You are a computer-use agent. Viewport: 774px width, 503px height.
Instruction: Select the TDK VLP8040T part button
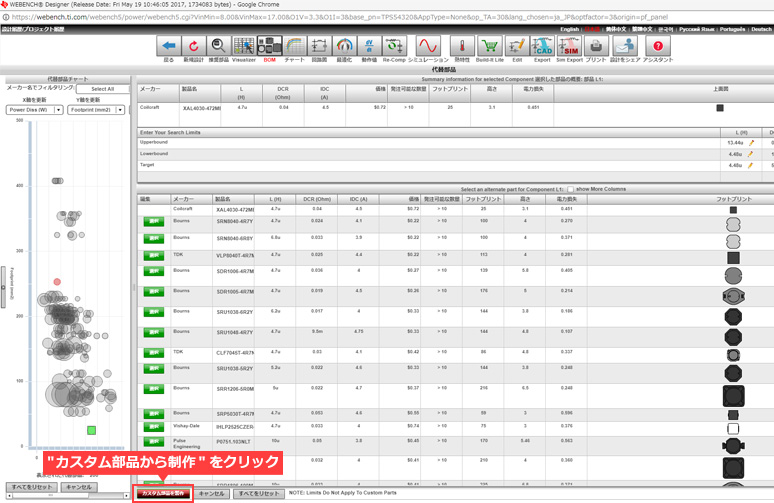(x=154, y=256)
